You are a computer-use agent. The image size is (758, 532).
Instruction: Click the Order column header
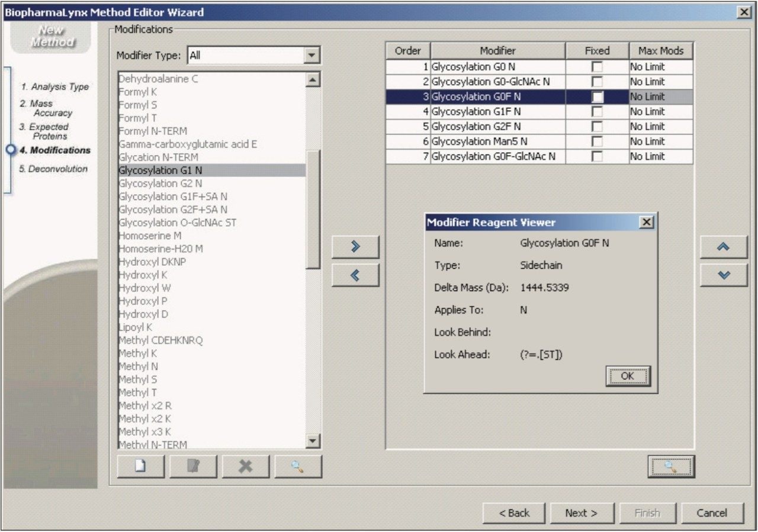click(x=408, y=51)
